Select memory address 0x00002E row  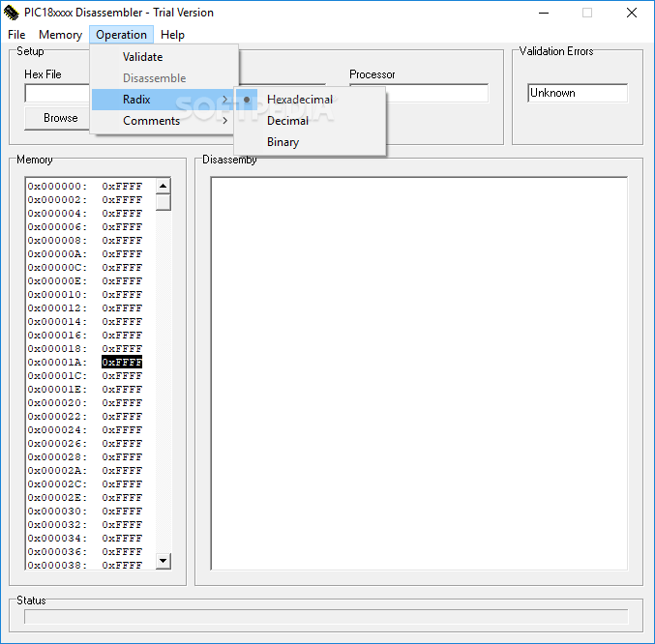(85, 497)
